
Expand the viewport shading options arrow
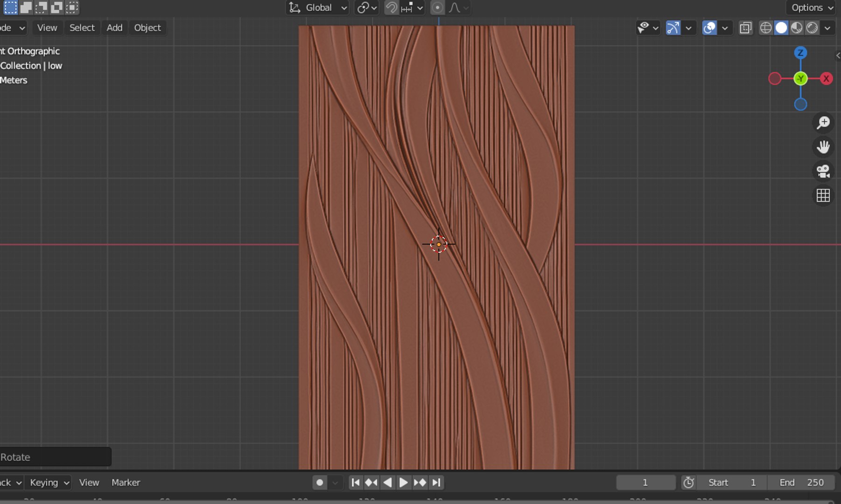827,28
